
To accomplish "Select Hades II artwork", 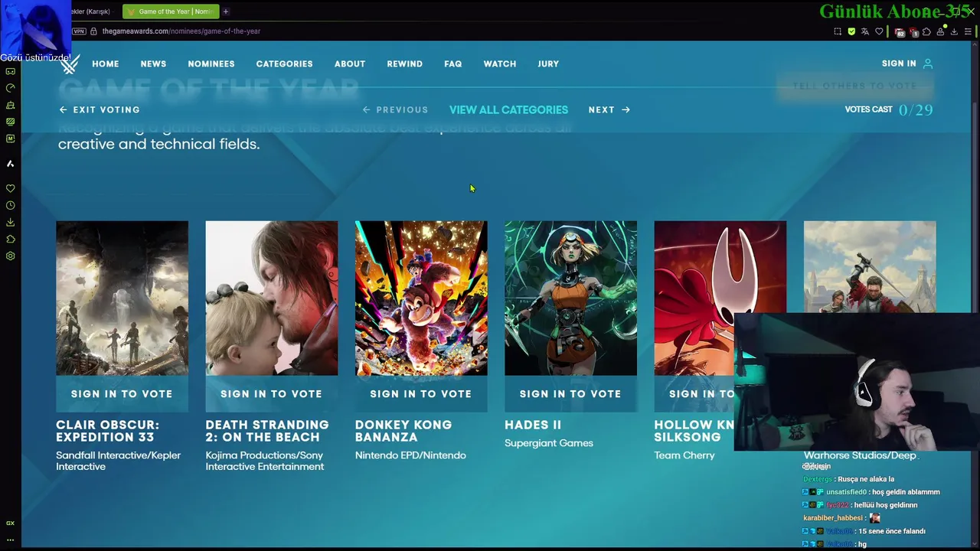I will pyautogui.click(x=570, y=298).
